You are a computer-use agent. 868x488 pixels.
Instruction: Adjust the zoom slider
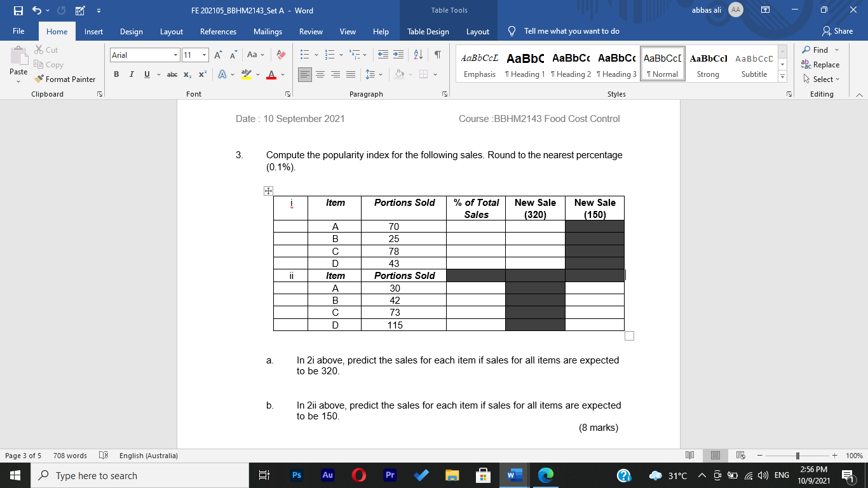[797, 456]
